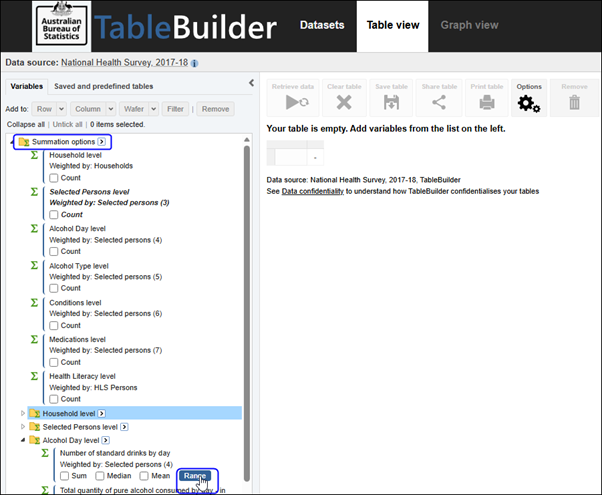Tick the Sum checkbox for standard drinks
This screenshot has height=495, width=602.
point(64,476)
